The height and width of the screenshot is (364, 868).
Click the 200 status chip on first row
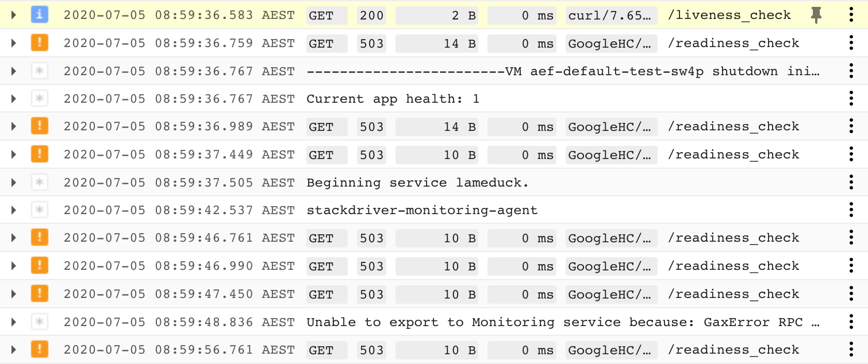click(371, 16)
